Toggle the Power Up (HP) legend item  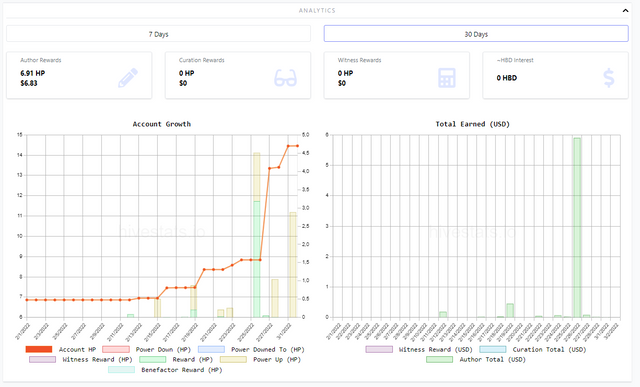pyautogui.click(x=260, y=360)
